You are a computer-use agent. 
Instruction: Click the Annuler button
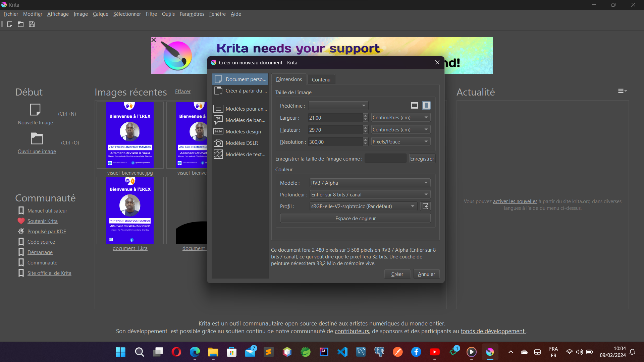click(426, 274)
